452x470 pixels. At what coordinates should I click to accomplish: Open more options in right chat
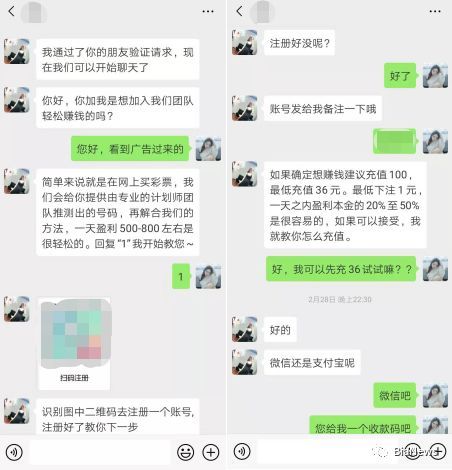(435, 12)
